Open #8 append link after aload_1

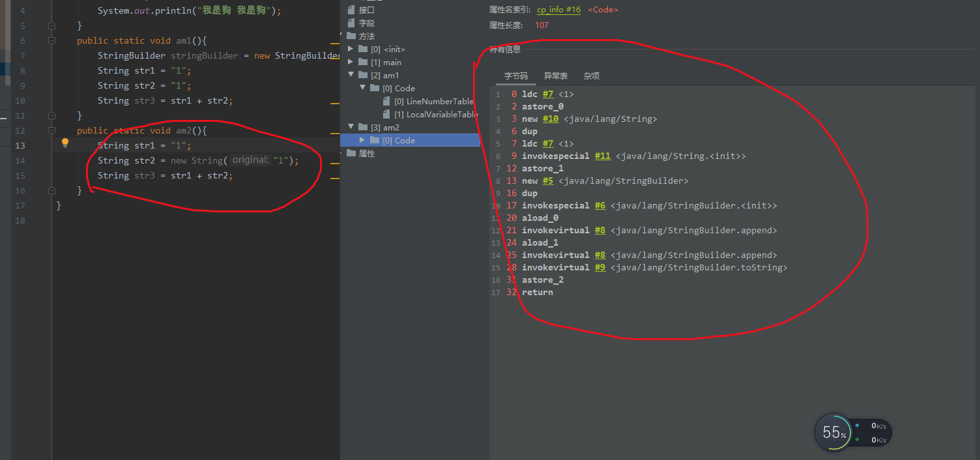(600, 255)
